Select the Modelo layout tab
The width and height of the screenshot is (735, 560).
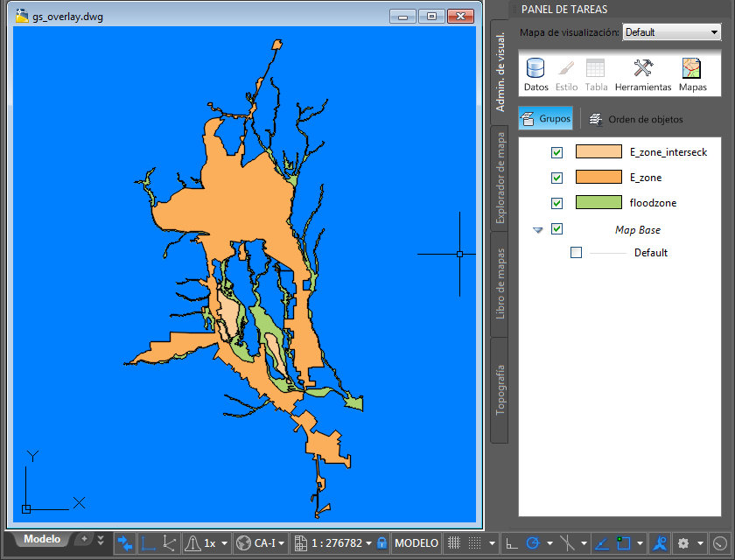[42, 539]
